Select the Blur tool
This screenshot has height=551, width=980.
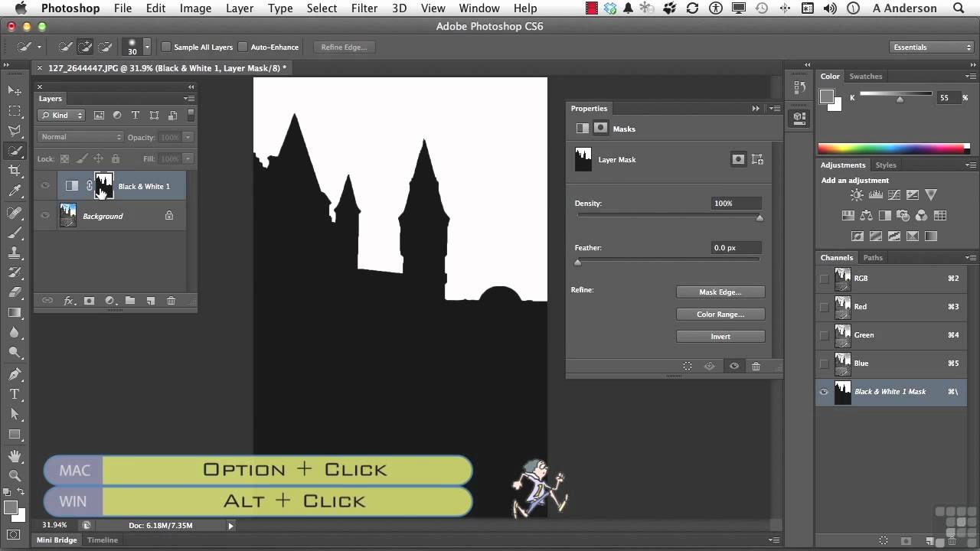coord(15,332)
